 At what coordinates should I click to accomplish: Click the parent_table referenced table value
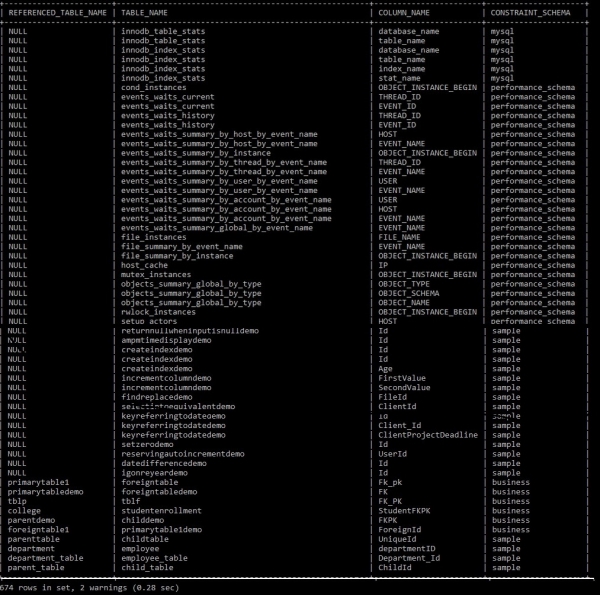pos(36,567)
